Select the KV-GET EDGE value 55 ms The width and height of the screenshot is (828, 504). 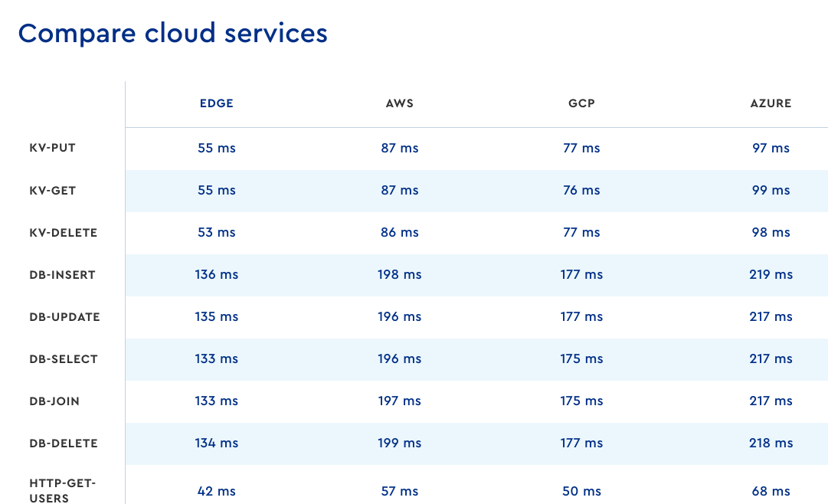217,190
